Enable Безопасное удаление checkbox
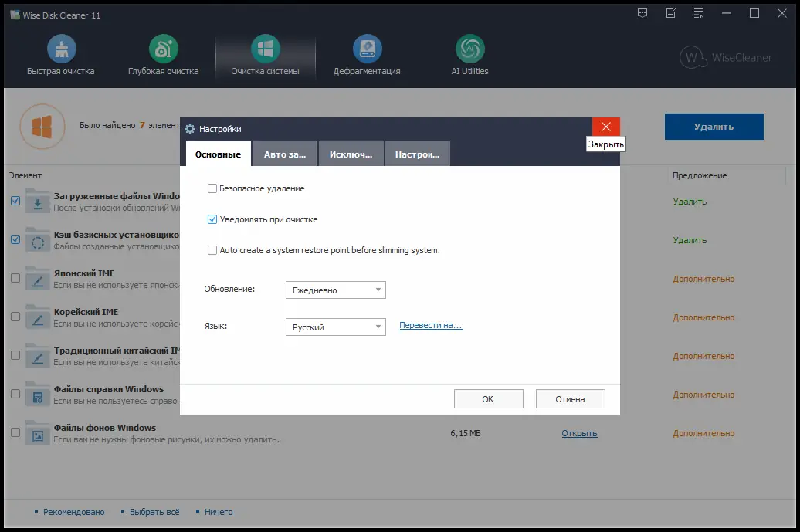Viewport: 800px width, 532px height. (x=212, y=188)
